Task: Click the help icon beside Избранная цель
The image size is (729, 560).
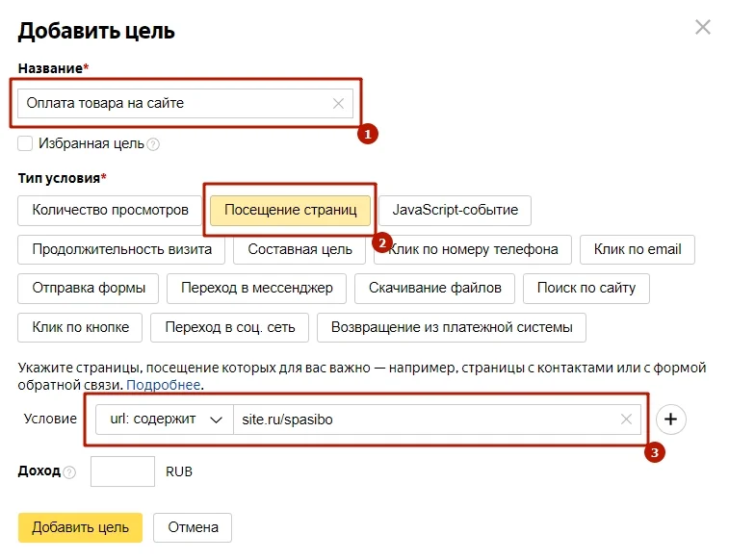Action: click(x=153, y=144)
